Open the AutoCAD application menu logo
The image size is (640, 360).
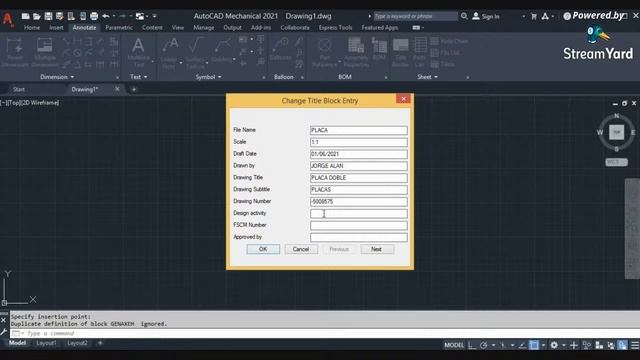(8, 19)
